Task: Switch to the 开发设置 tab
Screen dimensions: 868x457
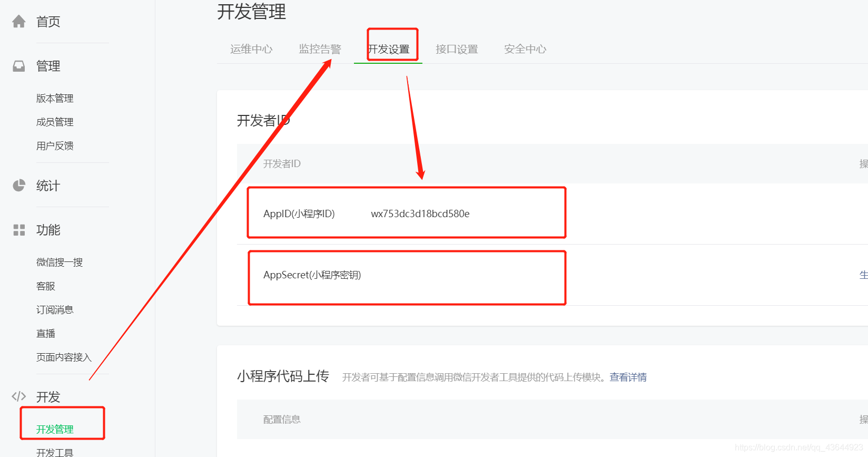Action: coord(388,49)
